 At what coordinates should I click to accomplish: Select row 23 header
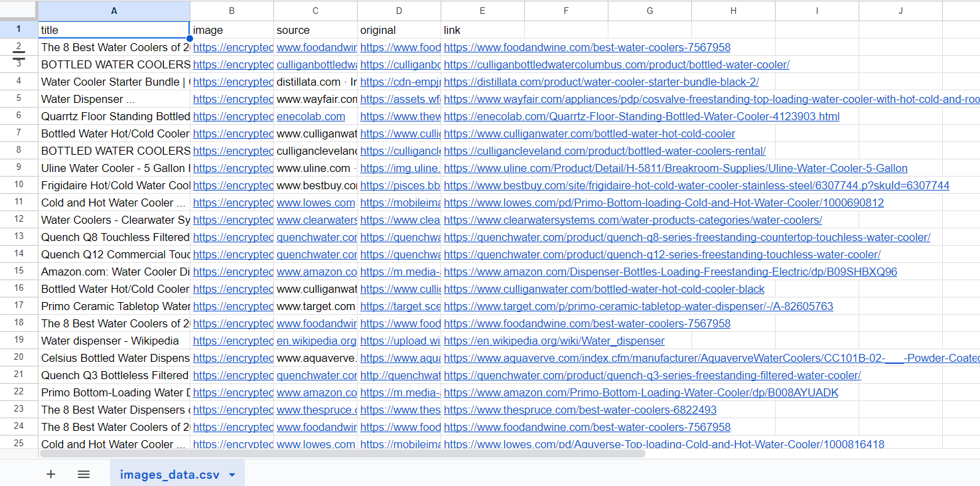coord(19,410)
